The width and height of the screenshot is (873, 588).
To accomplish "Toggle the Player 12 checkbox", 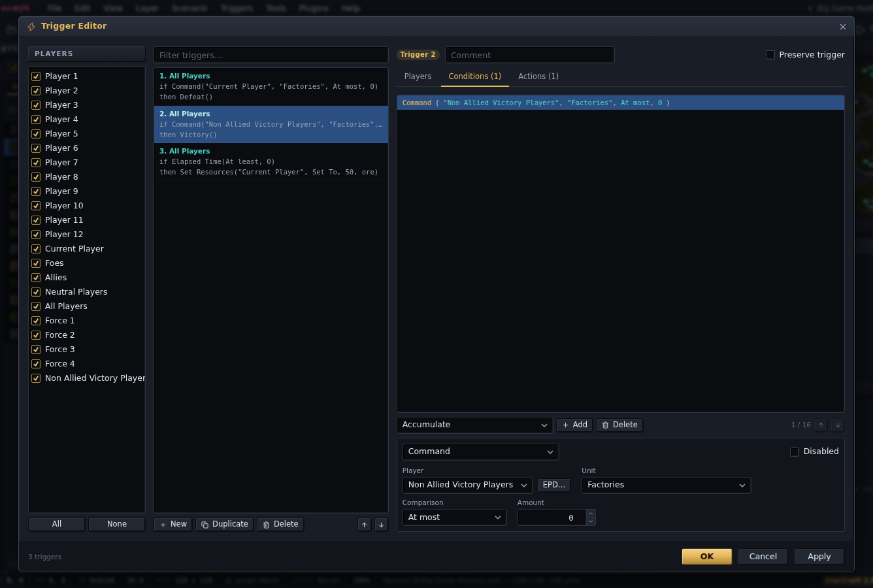I will pos(36,235).
